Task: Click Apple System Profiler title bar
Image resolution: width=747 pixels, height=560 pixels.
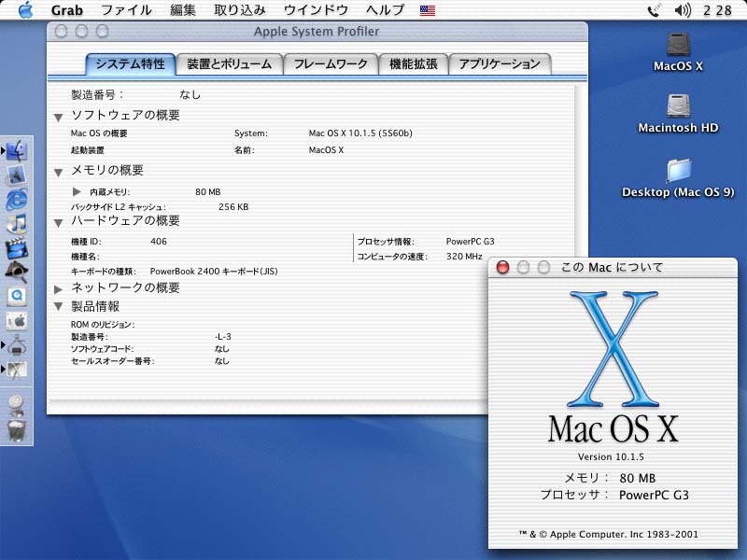Action: click(317, 32)
